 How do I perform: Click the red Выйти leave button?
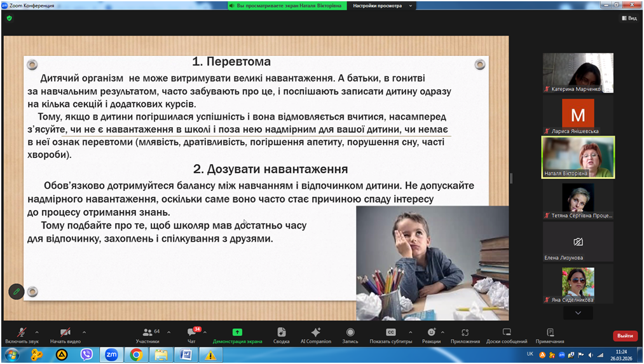click(x=625, y=335)
